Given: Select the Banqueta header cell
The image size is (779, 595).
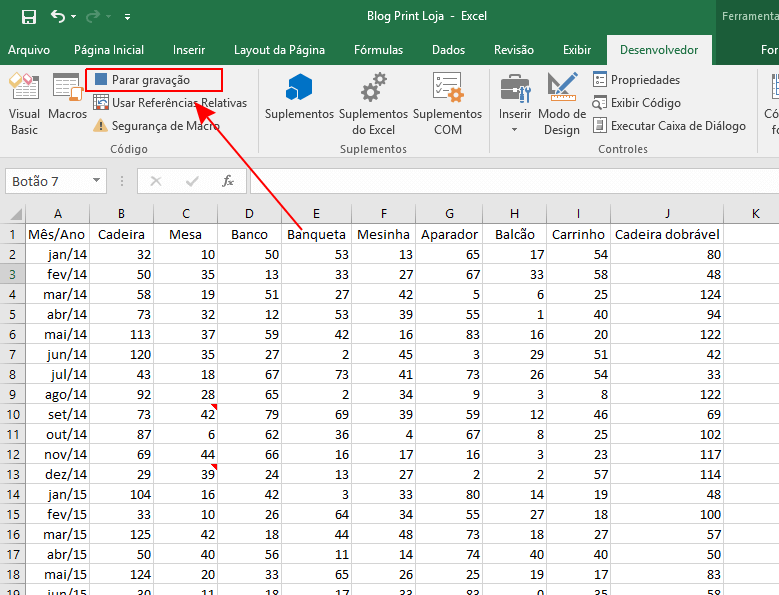Looking at the screenshot, I should point(316,234).
